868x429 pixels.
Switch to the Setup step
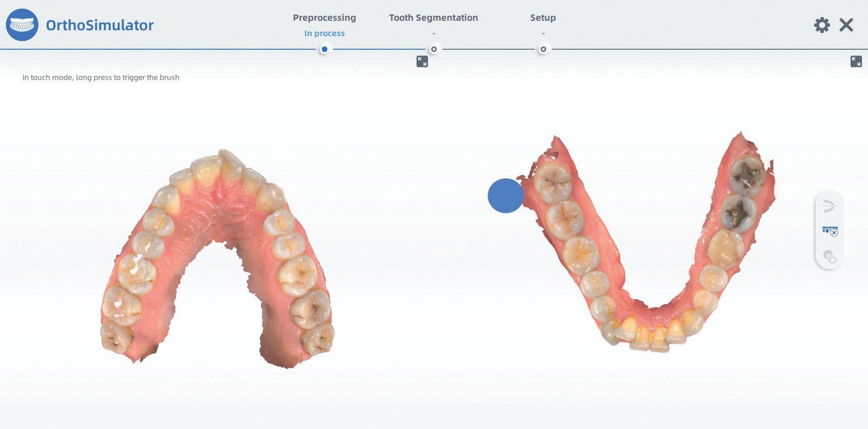543,18
